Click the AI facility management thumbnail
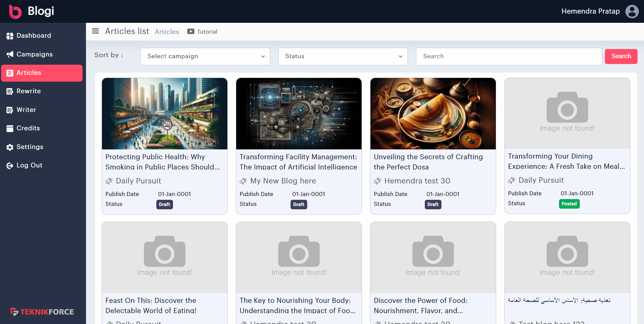Image resolution: width=644 pixels, height=324 pixels. pyautogui.click(x=299, y=114)
